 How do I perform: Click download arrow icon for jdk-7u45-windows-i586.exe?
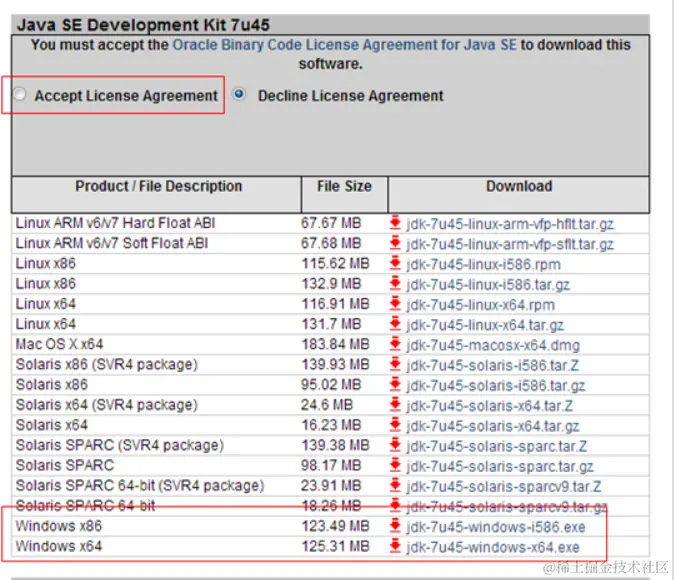click(x=395, y=526)
